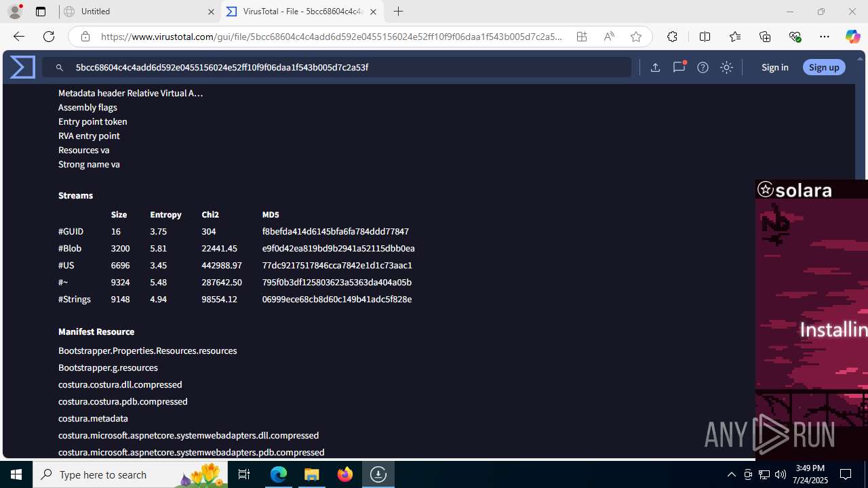
Task: Select costura.metadata entry
Action: coord(93,418)
